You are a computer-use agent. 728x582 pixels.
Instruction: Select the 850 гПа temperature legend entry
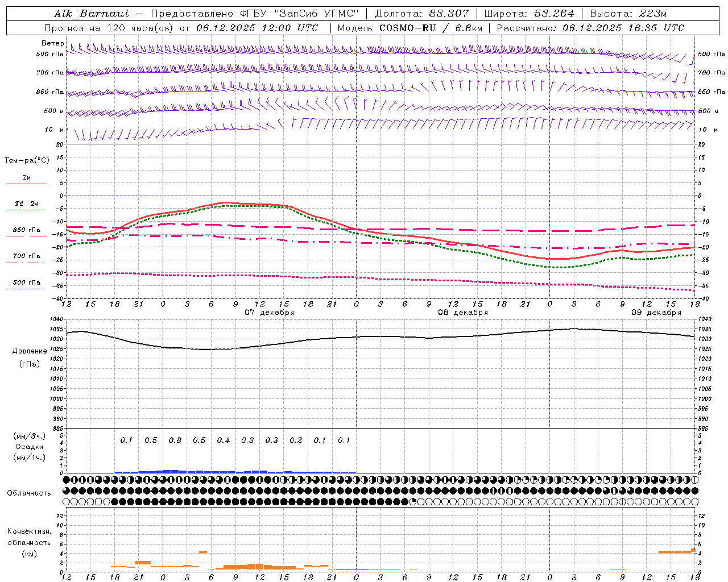click(27, 230)
